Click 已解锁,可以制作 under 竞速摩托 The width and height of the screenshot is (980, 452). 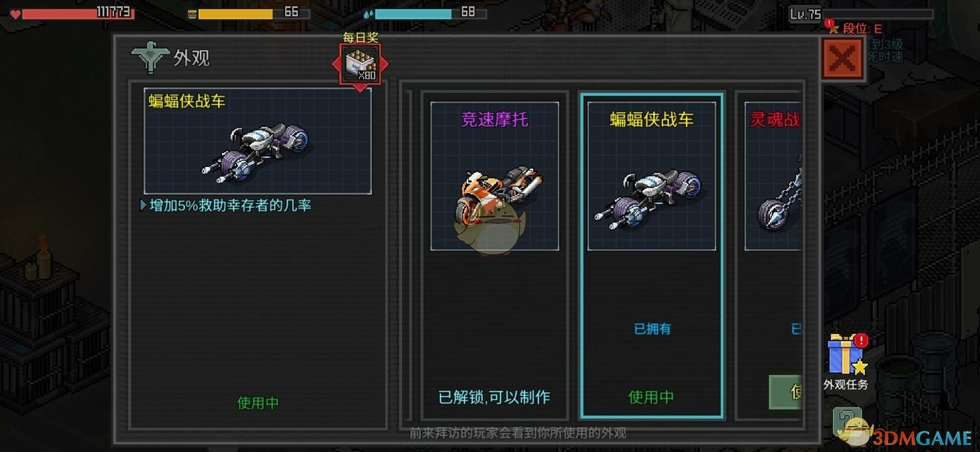[x=494, y=397]
